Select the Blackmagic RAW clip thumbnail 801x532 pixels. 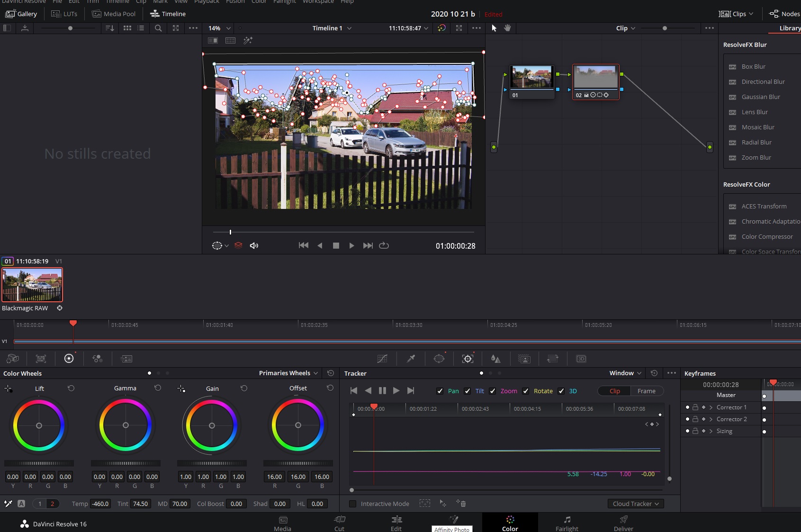click(32, 285)
